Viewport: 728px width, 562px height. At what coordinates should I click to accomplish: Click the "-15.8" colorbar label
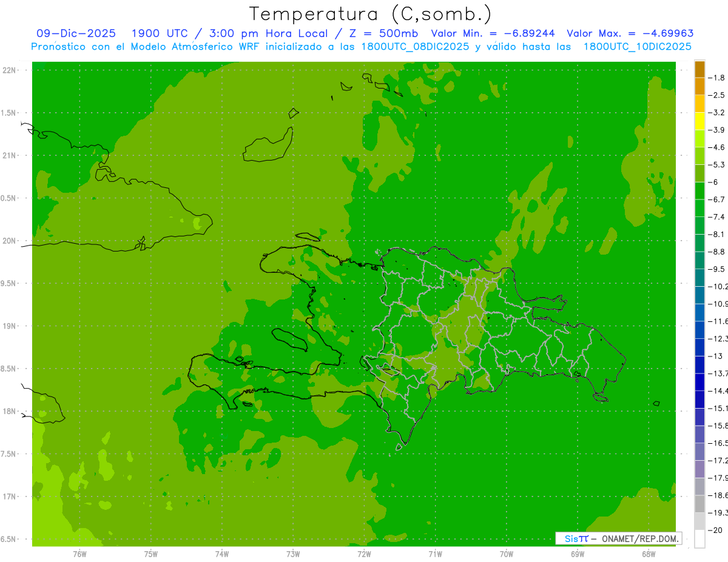click(x=718, y=426)
